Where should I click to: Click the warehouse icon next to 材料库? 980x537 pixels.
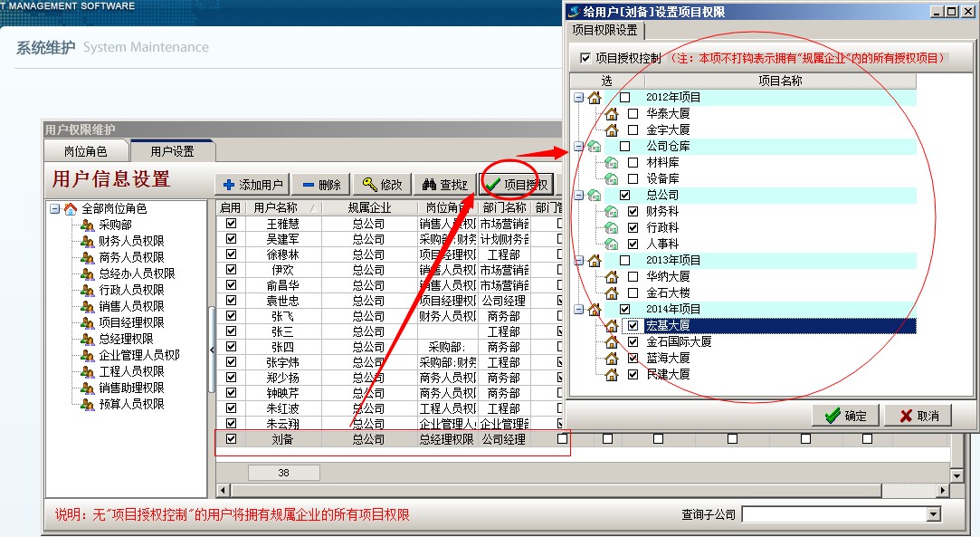(611, 163)
